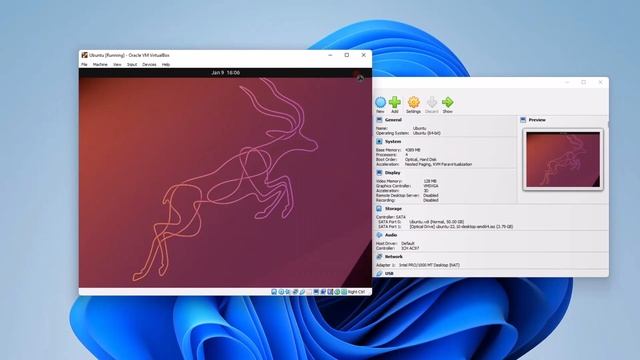The image size is (640, 360).
Task: Click the display indicator in VM status bar
Action: (316, 292)
